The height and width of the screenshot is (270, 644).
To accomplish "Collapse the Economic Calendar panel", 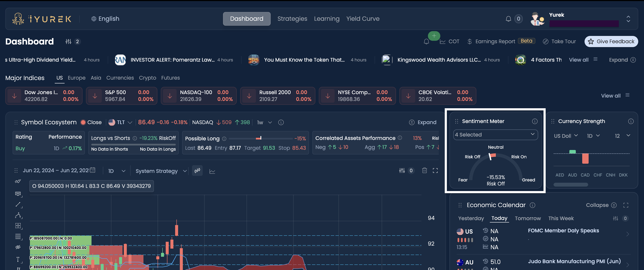I will (601, 205).
